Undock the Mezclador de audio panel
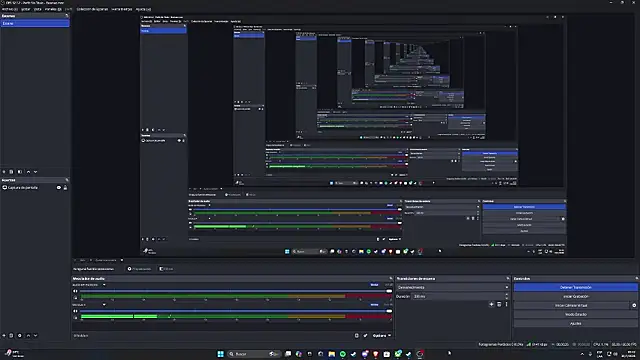This screenshot has width=640, height=360. (x=391, y=278)
